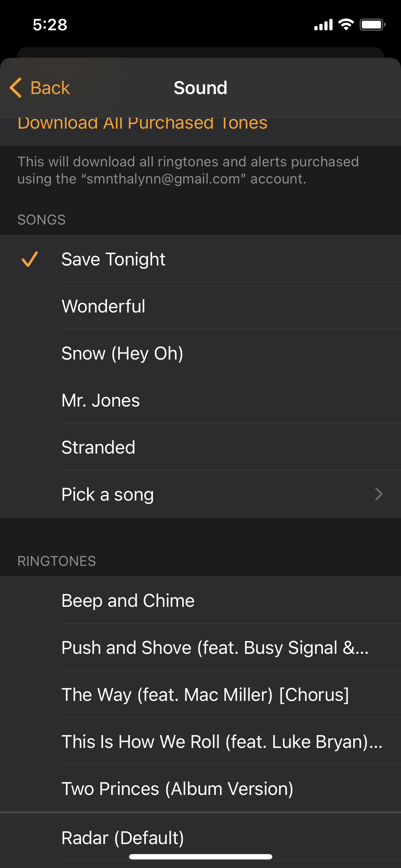Open Pick a song chevron
The width and height of the screenshot is (401, 868).
pos(379,494)
